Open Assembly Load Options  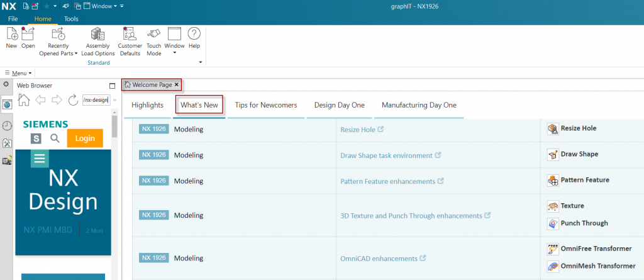click(x=98, y=36)
